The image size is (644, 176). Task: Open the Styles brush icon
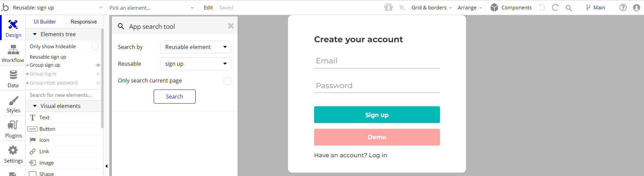[x=13, y=100]
